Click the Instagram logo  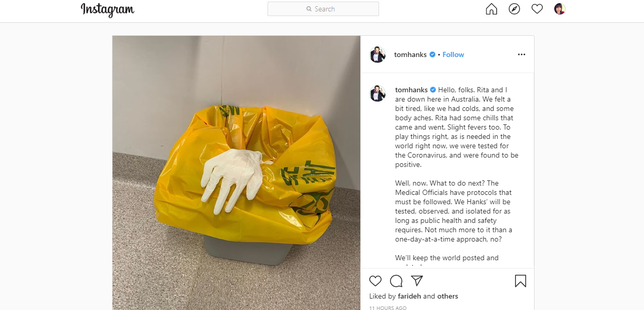[x=107, y=9]
